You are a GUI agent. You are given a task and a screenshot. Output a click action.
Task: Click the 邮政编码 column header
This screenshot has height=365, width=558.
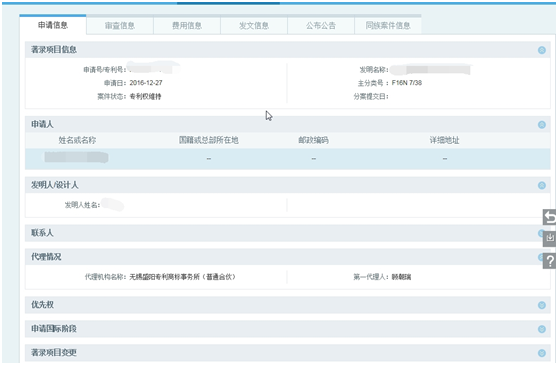(314, 140)
